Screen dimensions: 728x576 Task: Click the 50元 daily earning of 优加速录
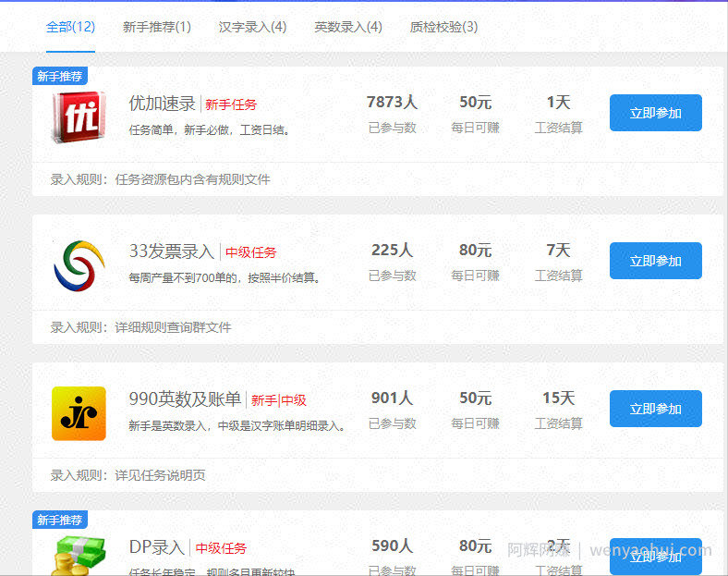pyautogui.click(x=476, y=103)
